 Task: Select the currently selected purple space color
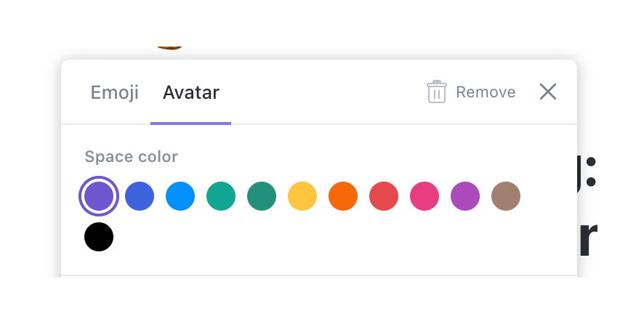click(99, 196)
